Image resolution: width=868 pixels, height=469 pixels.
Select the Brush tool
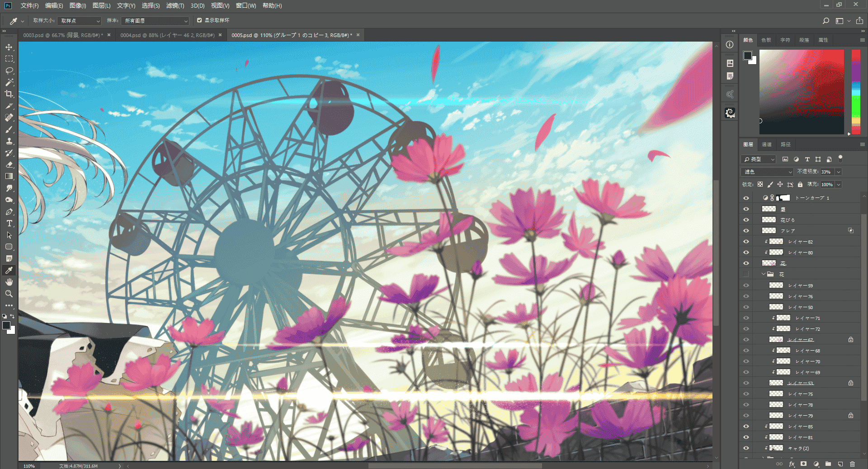(9, 130)
